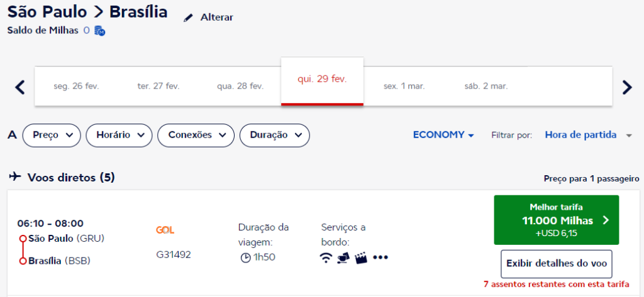
Task: Go to previous dates with left arrow
Action: point(19,87)
